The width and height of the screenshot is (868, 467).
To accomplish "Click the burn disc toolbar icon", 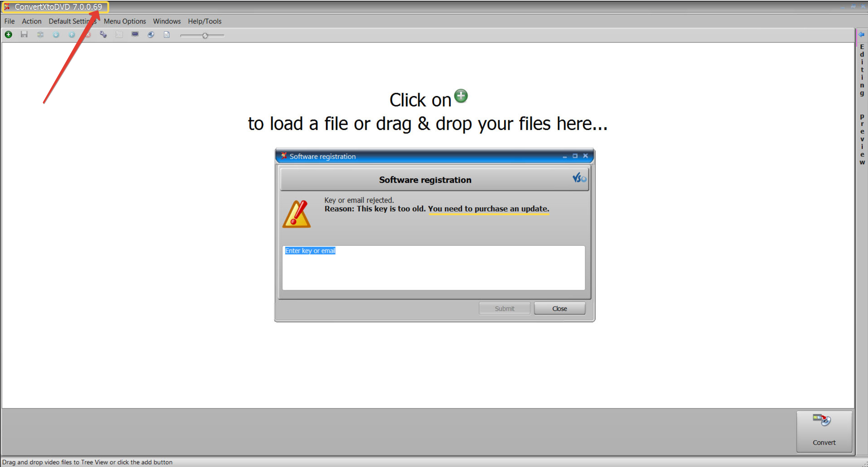I will [151, 35].
